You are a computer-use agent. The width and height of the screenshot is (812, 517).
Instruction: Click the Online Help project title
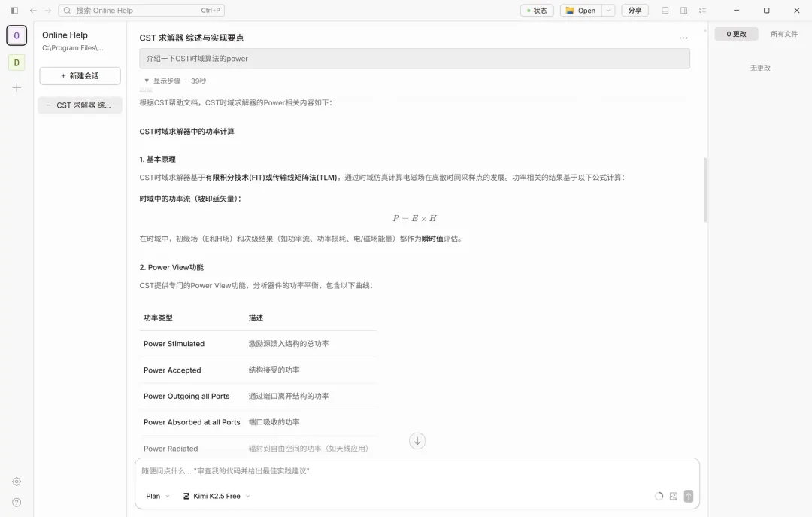65,35
